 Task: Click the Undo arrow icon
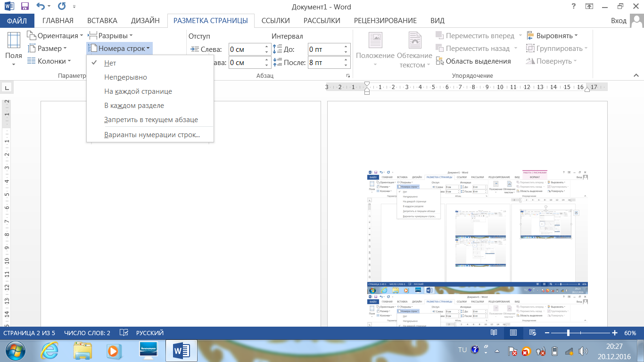41,7
